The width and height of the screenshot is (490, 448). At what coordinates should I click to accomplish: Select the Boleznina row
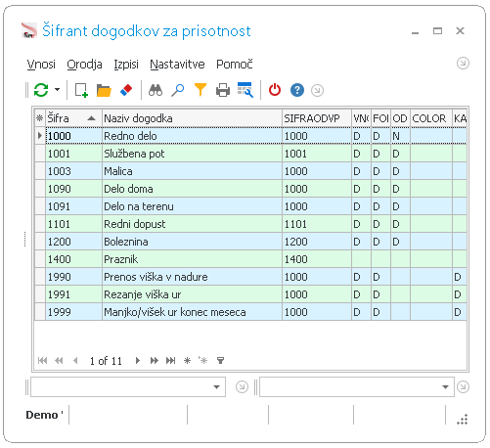tap(250, 242)
